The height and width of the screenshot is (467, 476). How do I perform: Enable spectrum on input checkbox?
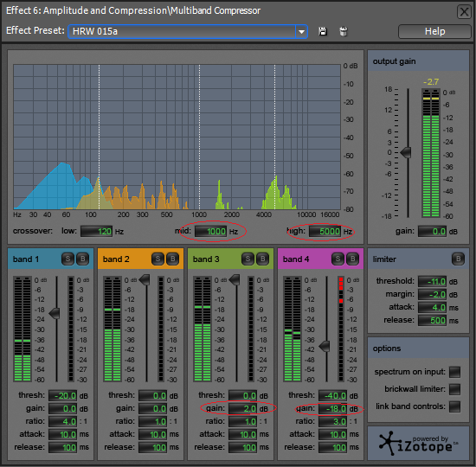coord(454,372)
